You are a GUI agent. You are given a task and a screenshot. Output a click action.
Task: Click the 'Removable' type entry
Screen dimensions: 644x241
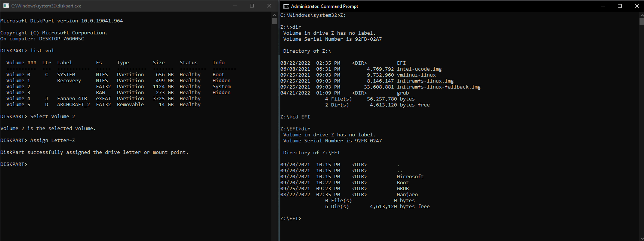point(130,105)
